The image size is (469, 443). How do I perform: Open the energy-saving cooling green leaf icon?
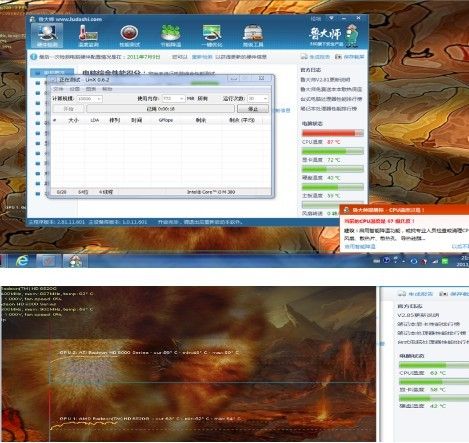tap(171, 35)
